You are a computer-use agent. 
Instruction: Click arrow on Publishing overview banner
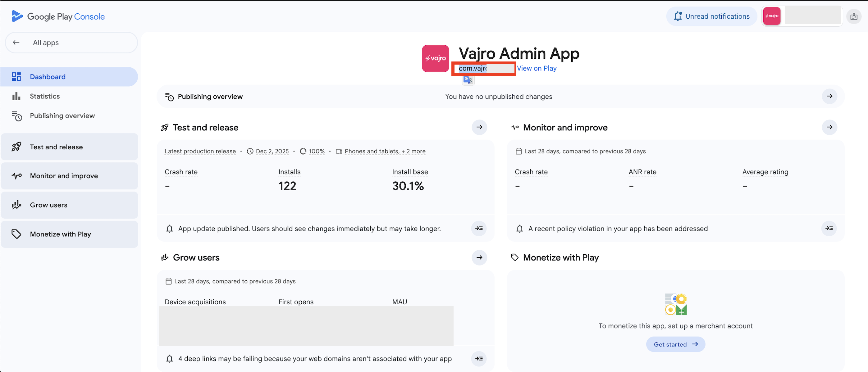(x=829, y=96)
